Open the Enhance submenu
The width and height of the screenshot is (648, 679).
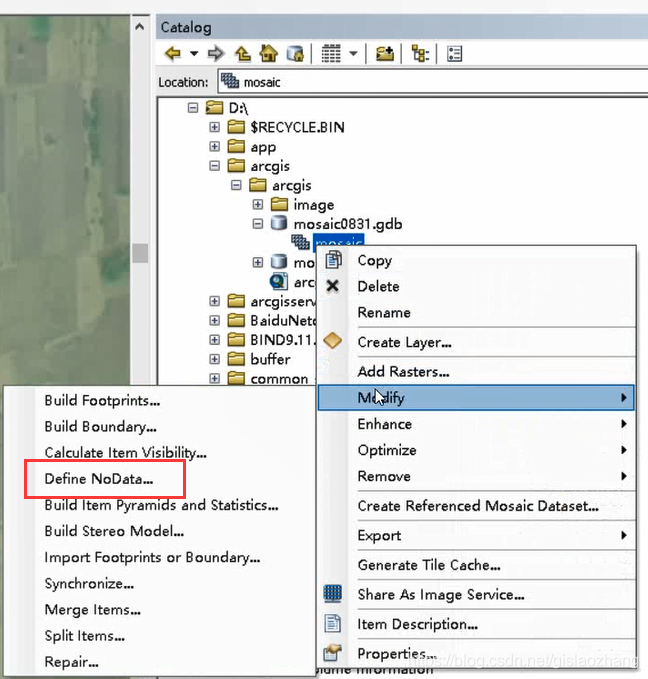pyautogui.click(x=476, y=424)
